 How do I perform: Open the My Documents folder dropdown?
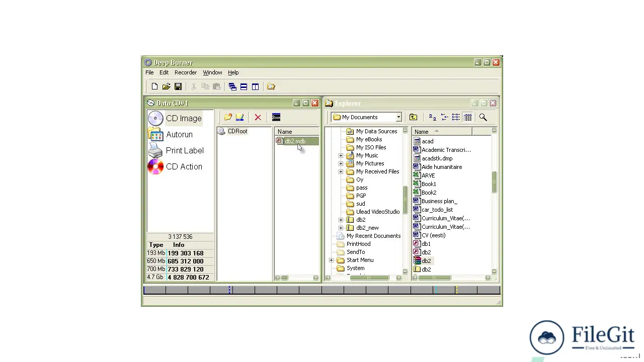click(398, 117)
